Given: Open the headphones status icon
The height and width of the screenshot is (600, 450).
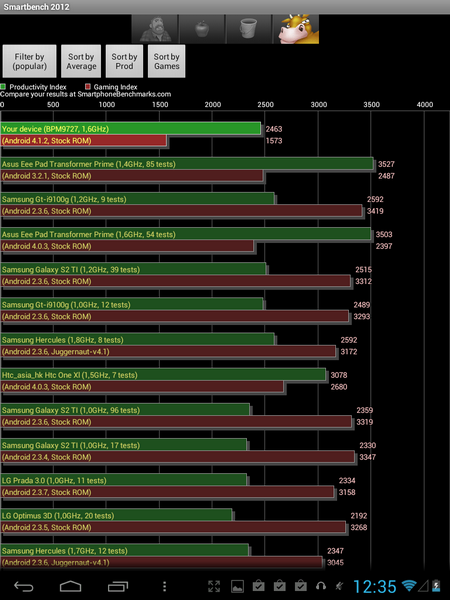Looking at the screenshot, I should 321,586.
